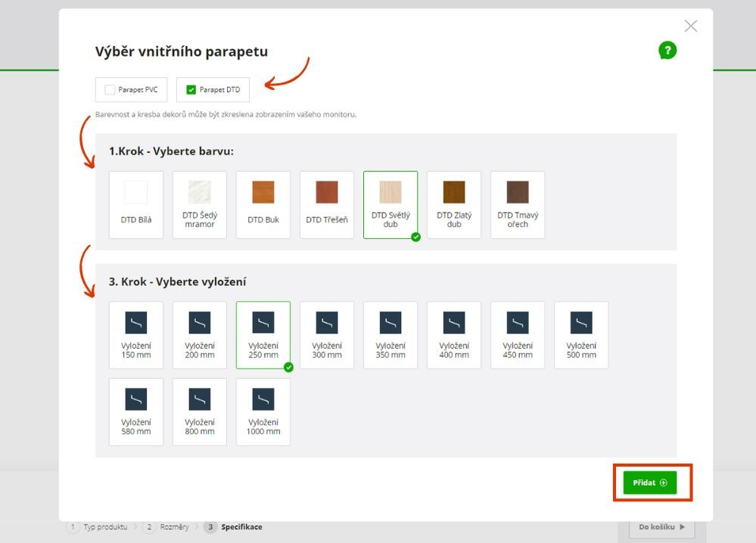Click the Do košíku button
The height and width of the screenshot is (543, 756).
pyautogui.click(x=661, y=527)
